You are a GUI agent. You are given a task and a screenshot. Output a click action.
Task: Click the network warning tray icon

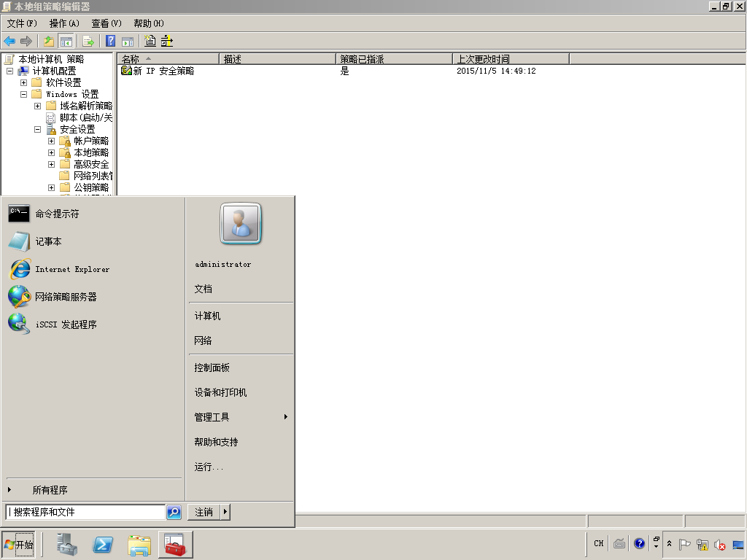coord(703,544)
